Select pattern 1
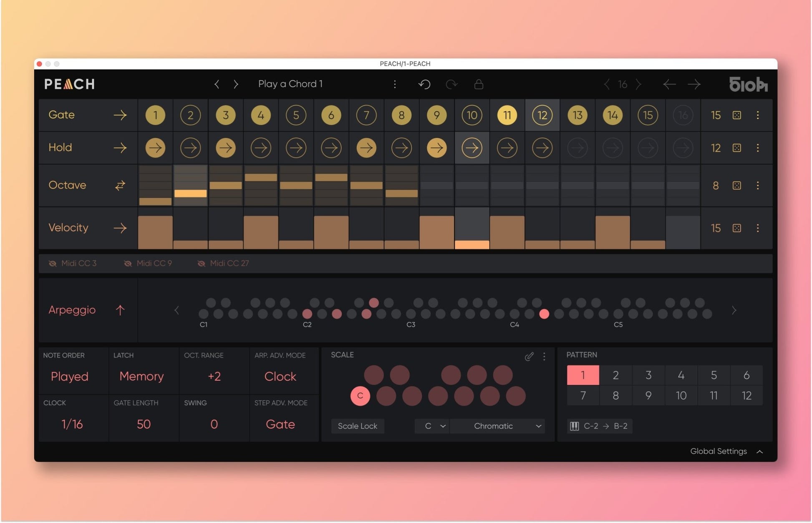The width and height of the screenshot is (812, 523). (583, 375)
